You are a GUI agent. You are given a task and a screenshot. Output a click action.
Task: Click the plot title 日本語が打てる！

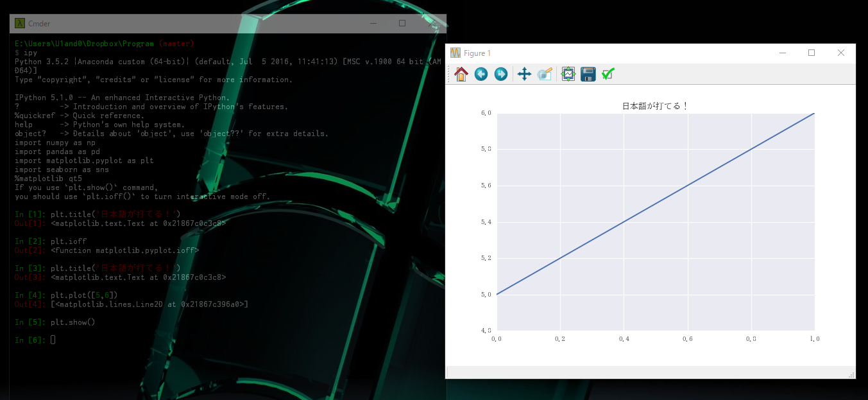655,105
